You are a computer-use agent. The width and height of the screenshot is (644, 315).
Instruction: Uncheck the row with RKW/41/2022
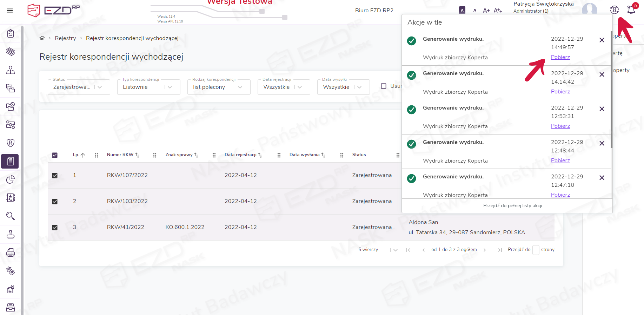point(55,228)
